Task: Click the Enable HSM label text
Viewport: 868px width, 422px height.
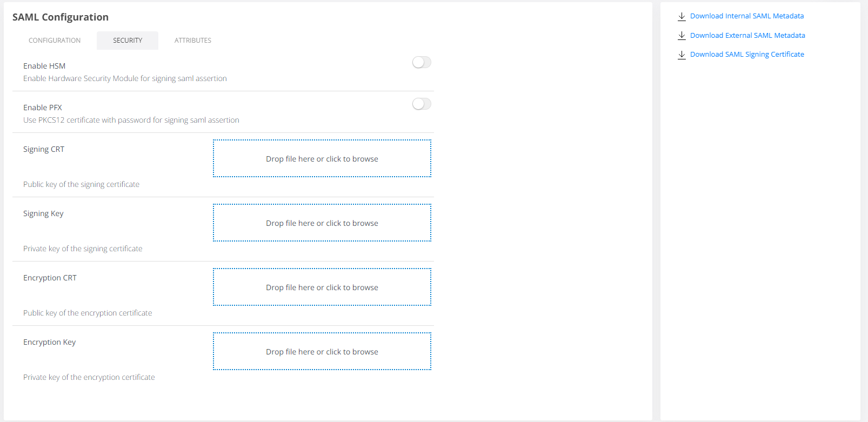Action: pos(44,66)
